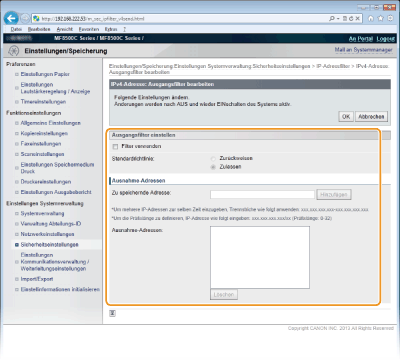Viewport: 400px width, 360px height.
Task: Click the browser back arrow button
Action: pos(11,18)
